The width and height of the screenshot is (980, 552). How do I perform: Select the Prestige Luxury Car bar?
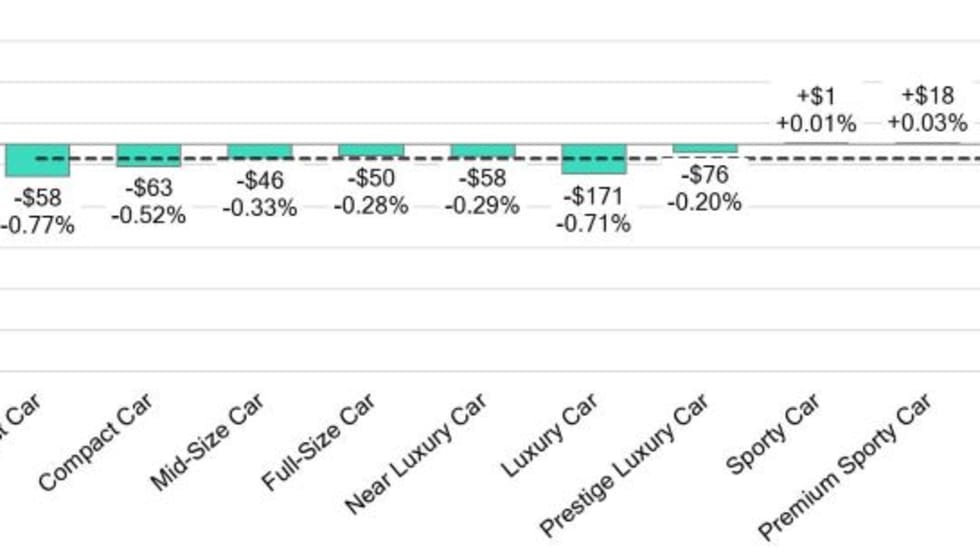coord(705,148)
